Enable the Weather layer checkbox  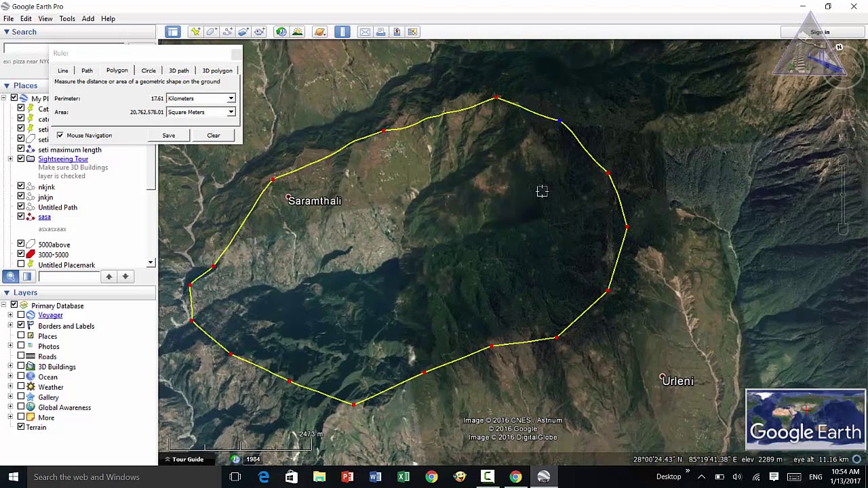pos(21,387)
